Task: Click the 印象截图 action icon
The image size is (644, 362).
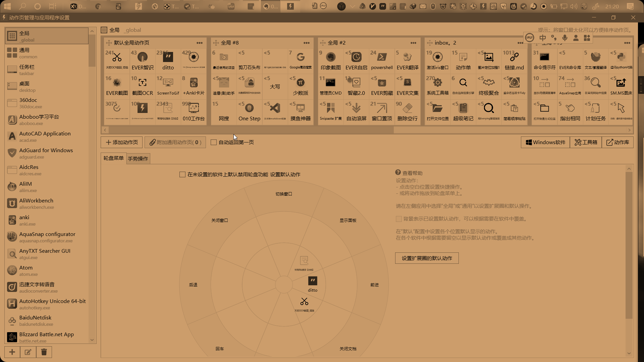Action: tap(330, 57)
